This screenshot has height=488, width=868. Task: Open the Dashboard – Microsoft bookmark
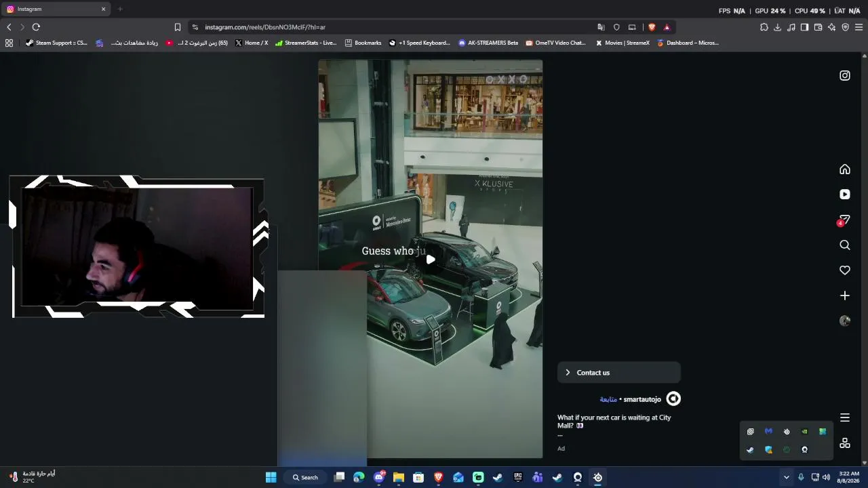click(688, 43)
